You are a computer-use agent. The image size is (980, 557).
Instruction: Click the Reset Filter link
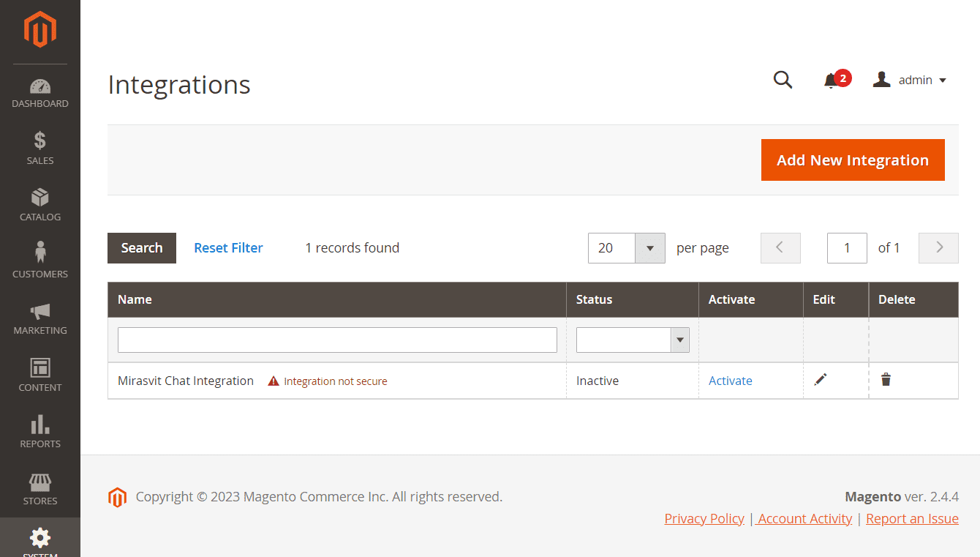(228, 248)
